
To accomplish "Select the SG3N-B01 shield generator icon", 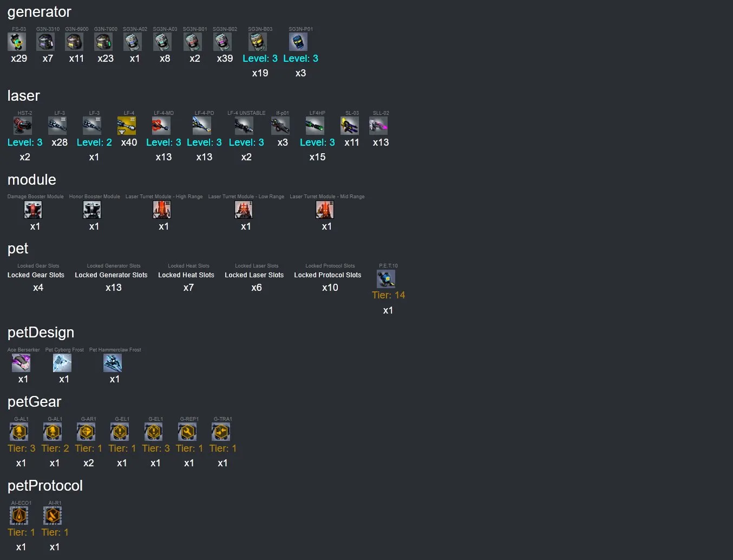I will tap(193, 42).
